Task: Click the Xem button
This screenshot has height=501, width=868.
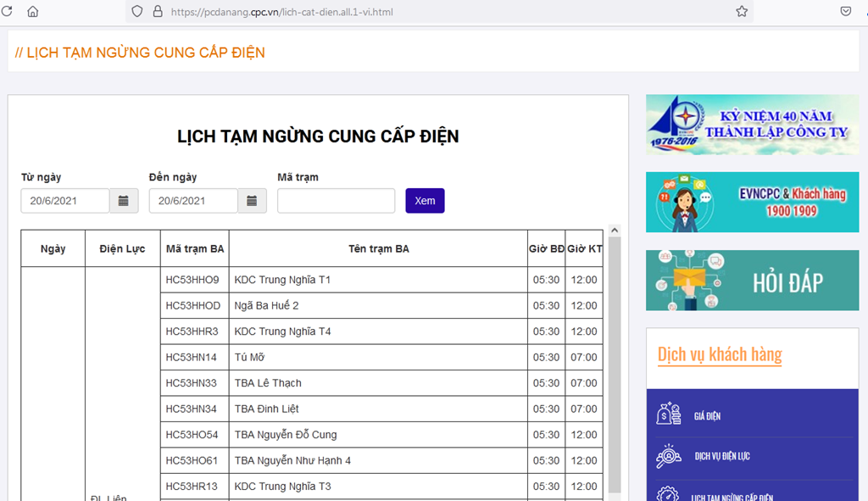Action: tap(425, 200)
